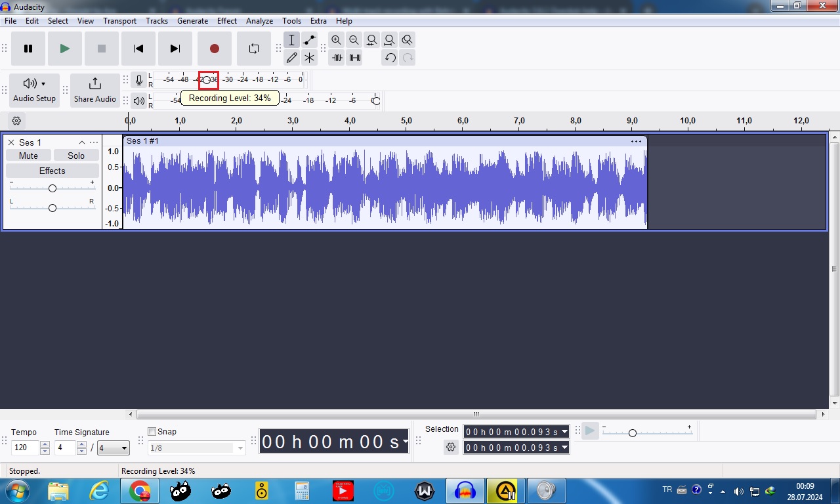Open timeline options gear icon
The image size is (840, 504).
(17, 121)
